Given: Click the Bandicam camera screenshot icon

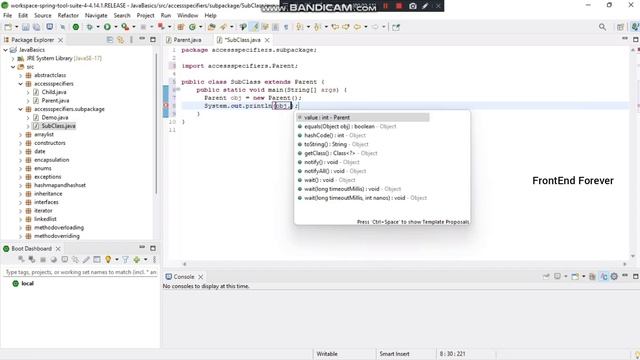Looking at the screenshot, I should click(413, 6).
